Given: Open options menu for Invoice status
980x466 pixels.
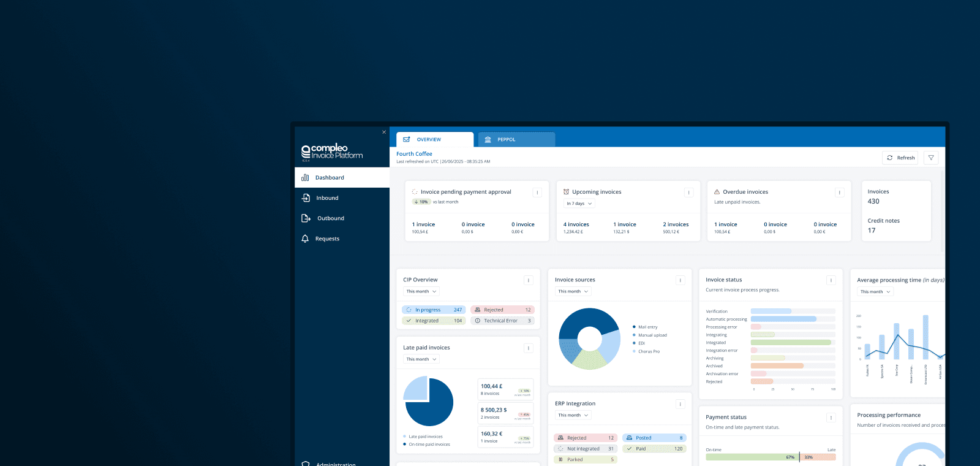Looking at the screenshot, I should coord(831,280).
